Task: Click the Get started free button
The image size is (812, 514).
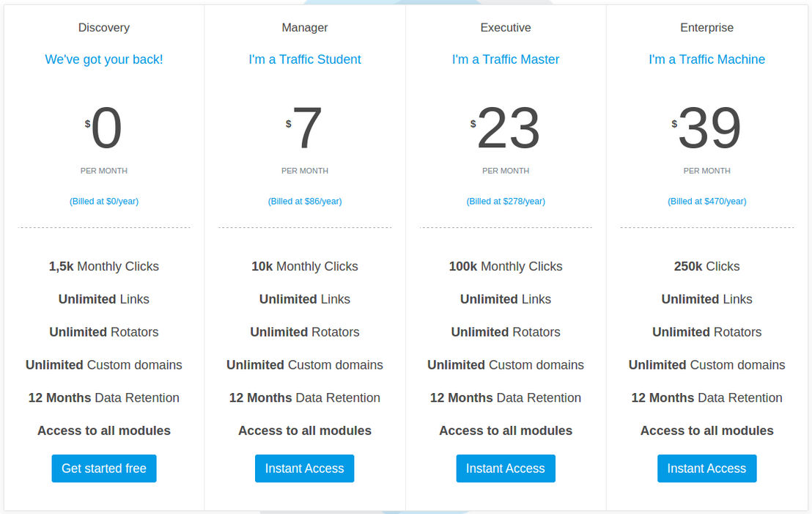Action: [x=103, y=469]
